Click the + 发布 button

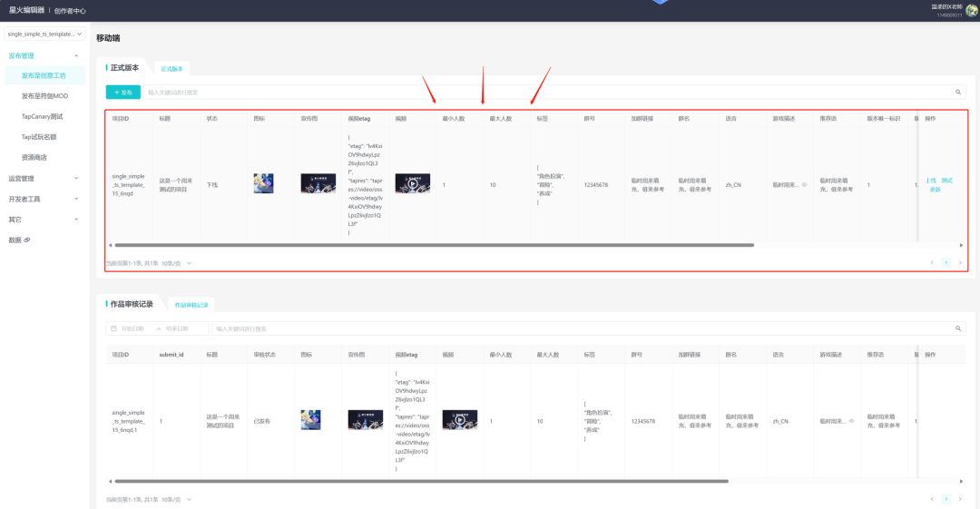[x=123, y=92]
